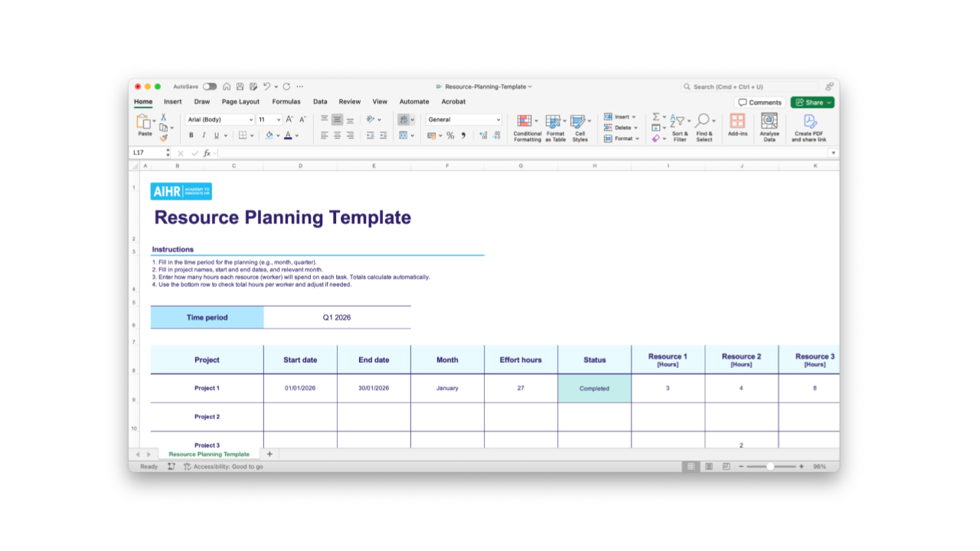Click the Comments button

coord(760,103)
